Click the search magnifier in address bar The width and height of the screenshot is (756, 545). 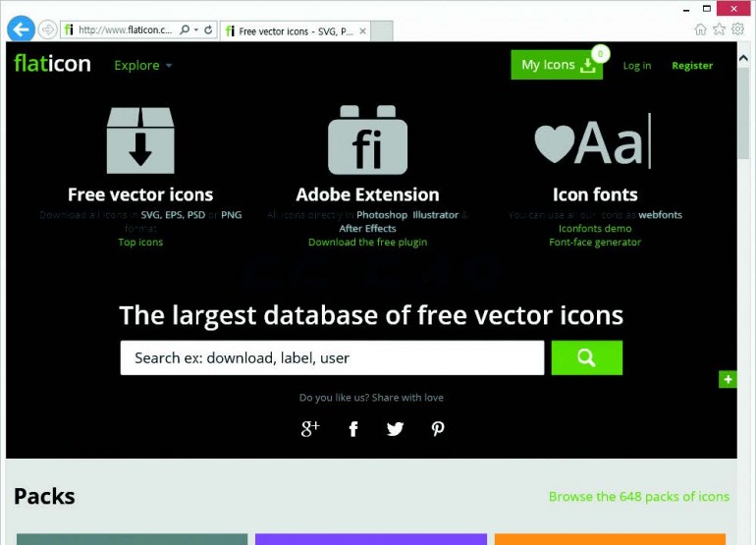(185, 29)
